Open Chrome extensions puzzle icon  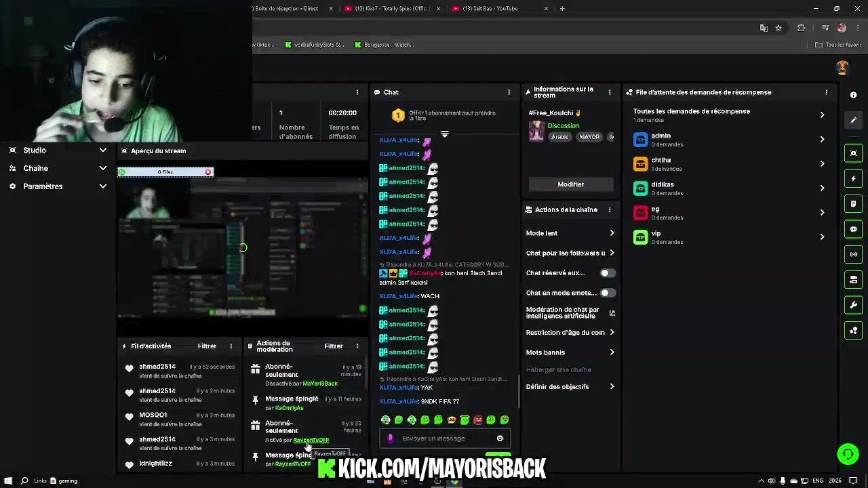click(x=801, y=28)
